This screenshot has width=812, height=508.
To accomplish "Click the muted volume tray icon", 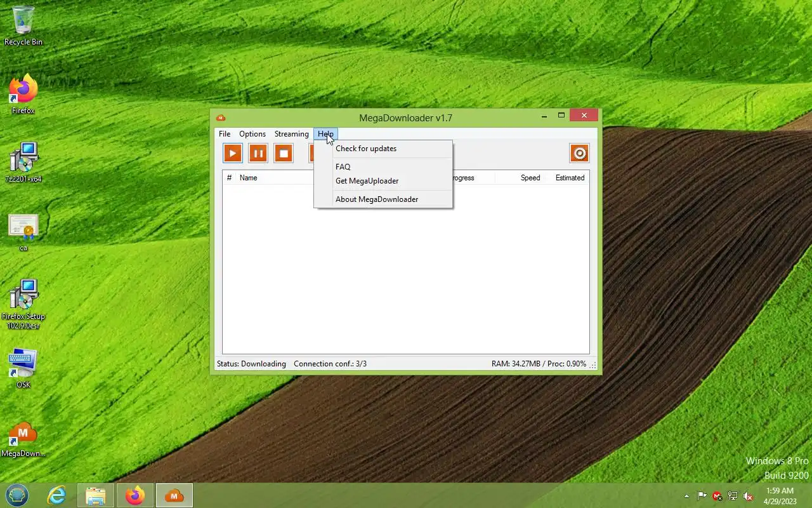I will [749, 496].
